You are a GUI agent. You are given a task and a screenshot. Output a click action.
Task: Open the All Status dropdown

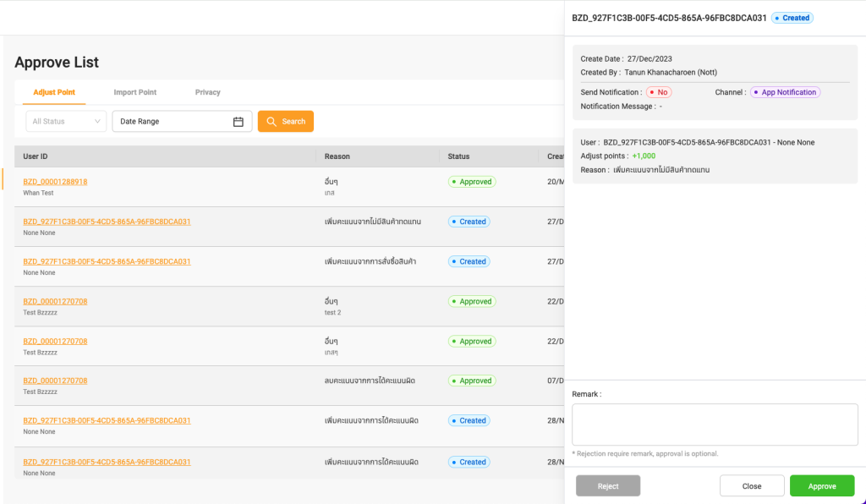coord(66,122)
